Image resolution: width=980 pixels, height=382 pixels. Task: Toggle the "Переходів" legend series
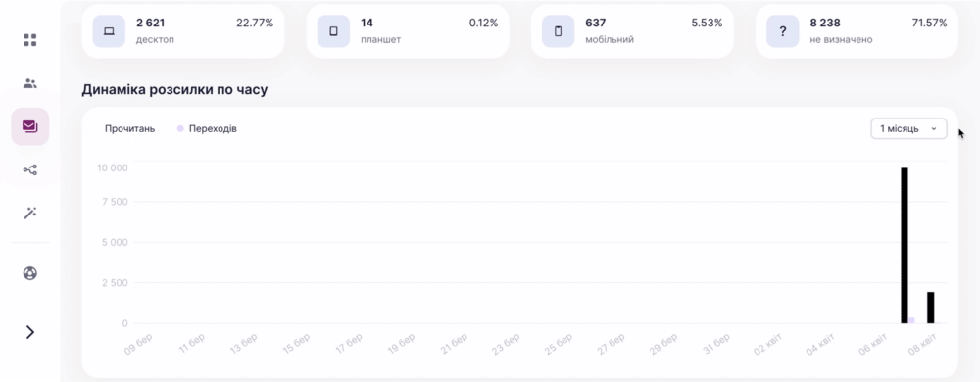213,128
